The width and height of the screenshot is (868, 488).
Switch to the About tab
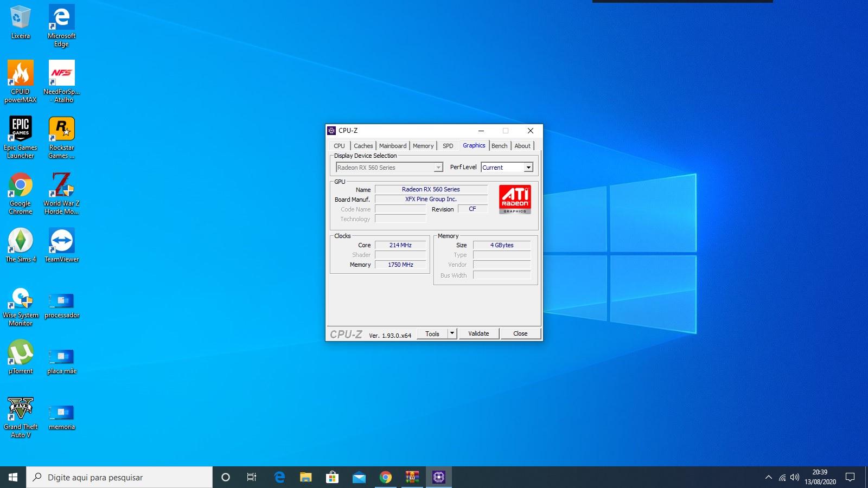pyautogui.click(x=522, y=146)
